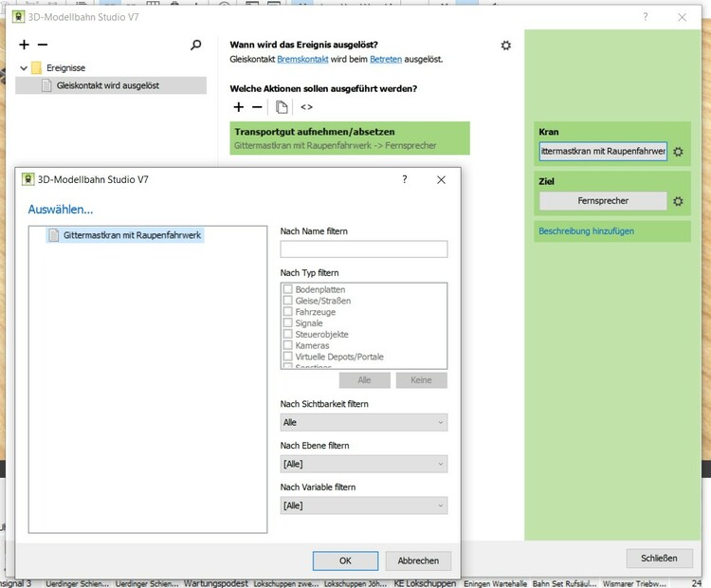Image resolution: width=711 pixels, height=588 pixels.
Task: Click the Keine type filter button
Action: tap(421, 380)
